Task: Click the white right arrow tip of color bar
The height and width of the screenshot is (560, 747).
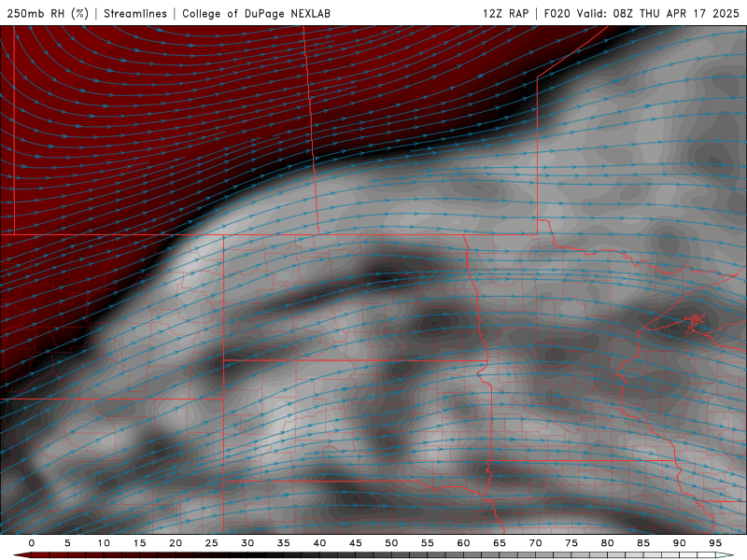Action: click(x=725, y=555)
